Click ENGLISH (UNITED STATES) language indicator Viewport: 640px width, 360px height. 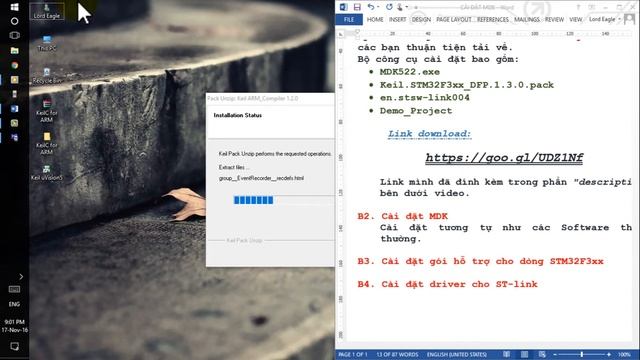coord(457,355)
